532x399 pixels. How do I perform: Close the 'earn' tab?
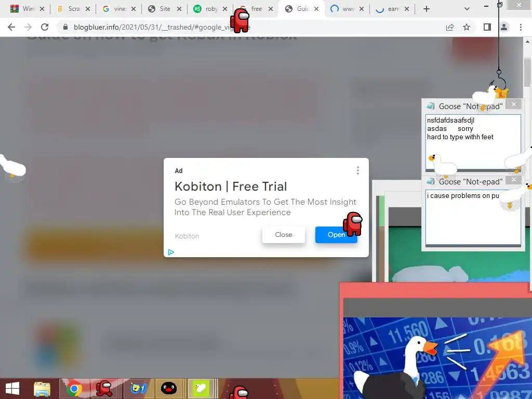click(407, 9)
